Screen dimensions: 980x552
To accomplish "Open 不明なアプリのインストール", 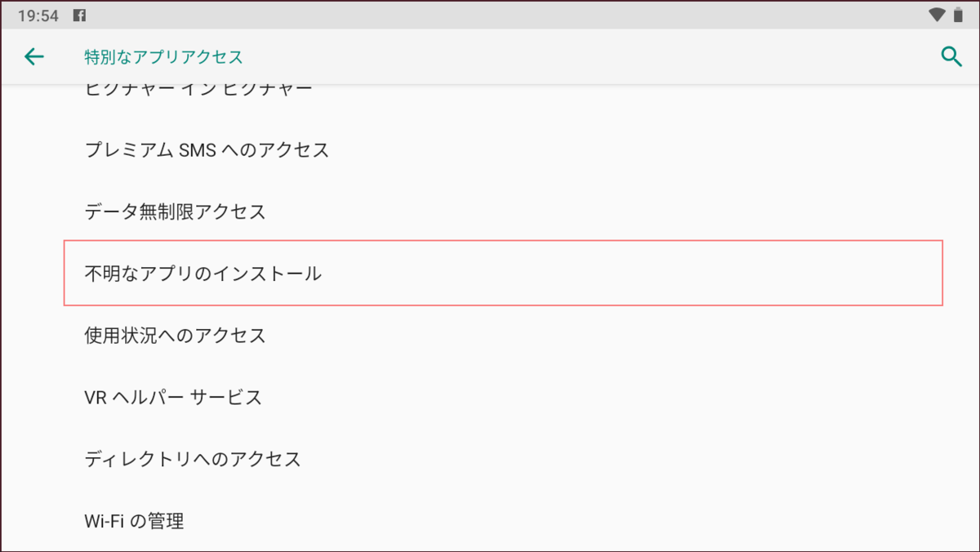I will 203,274.
